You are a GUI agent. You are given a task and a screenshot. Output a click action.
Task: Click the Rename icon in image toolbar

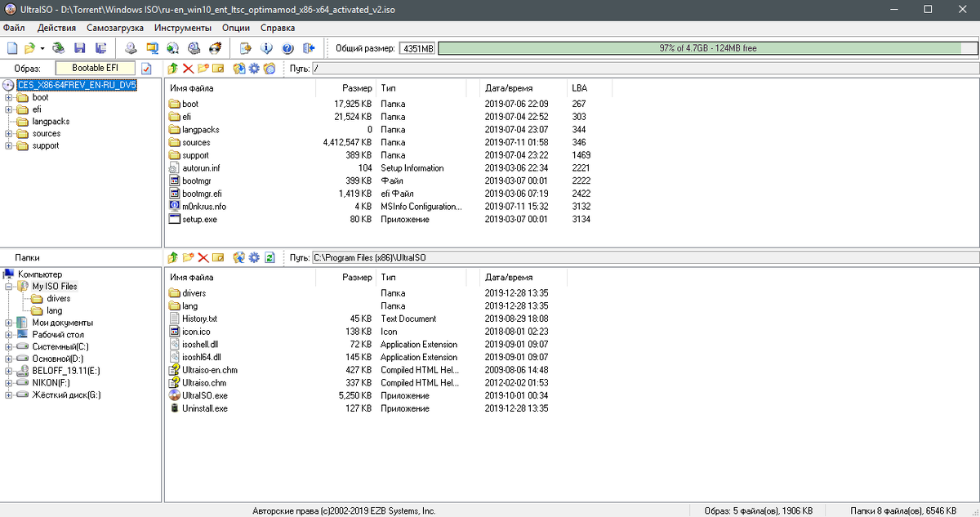217,69
